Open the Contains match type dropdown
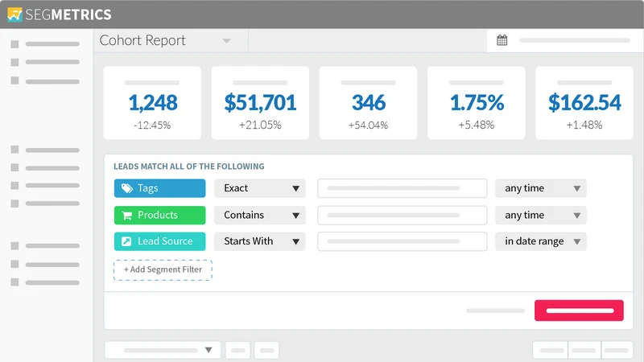The height and width of the screenshot is (362, 644). pos(259,216)
